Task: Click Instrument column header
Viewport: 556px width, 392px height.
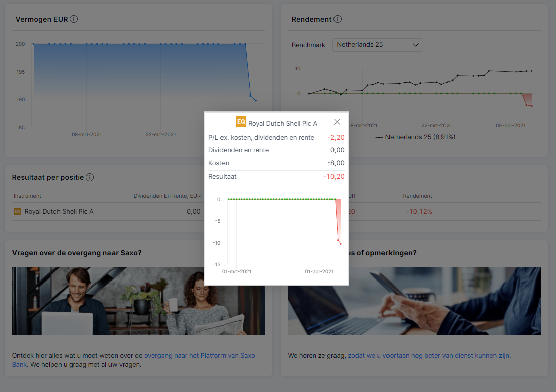Action: point(27,196)
